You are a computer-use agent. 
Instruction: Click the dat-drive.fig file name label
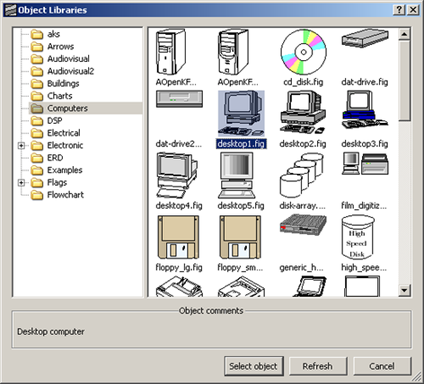[365, 82]
